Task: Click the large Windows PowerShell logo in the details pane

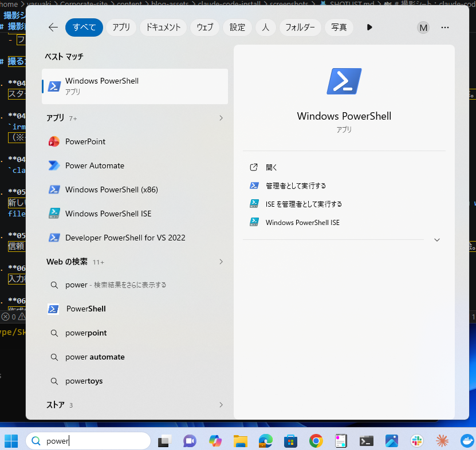Action: 344,81
